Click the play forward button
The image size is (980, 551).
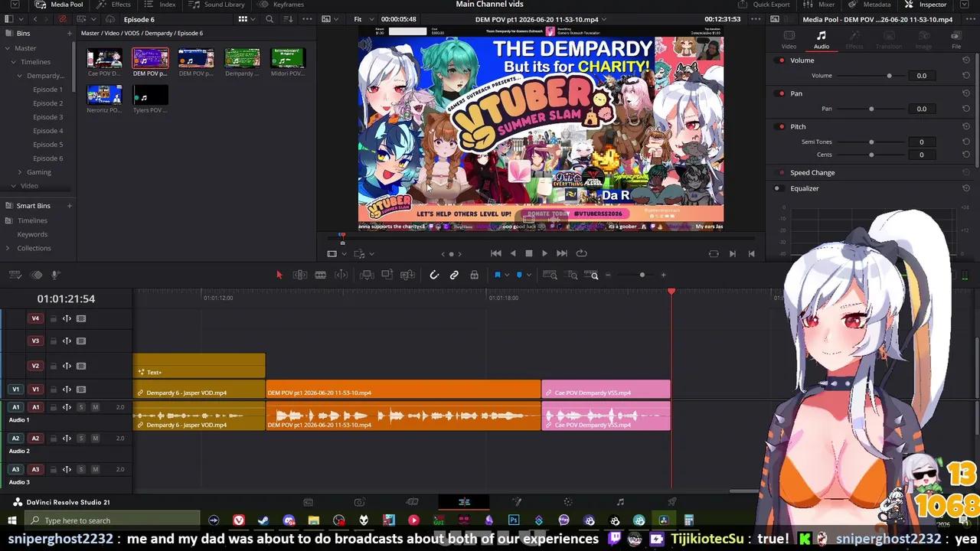point(544,253)
